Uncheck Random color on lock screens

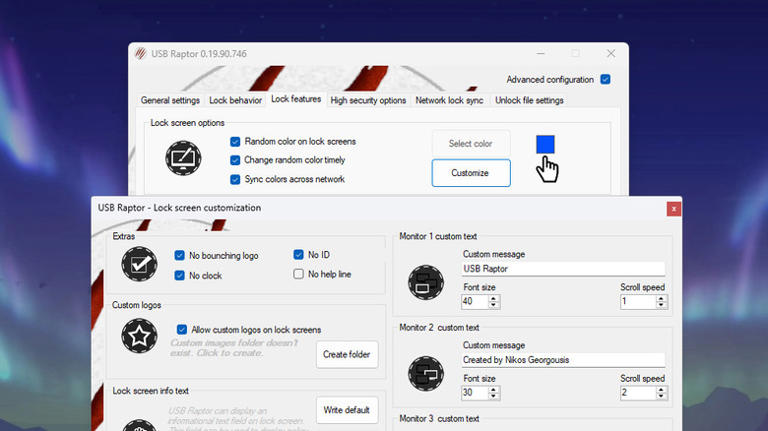(x=235, y=142)
